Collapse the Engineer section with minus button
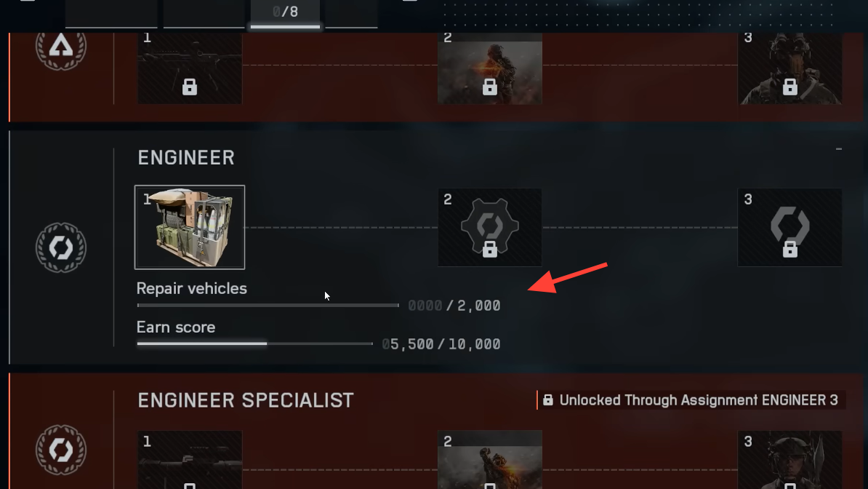This screenshot has height=489, width=868. [x=839, y=149]
